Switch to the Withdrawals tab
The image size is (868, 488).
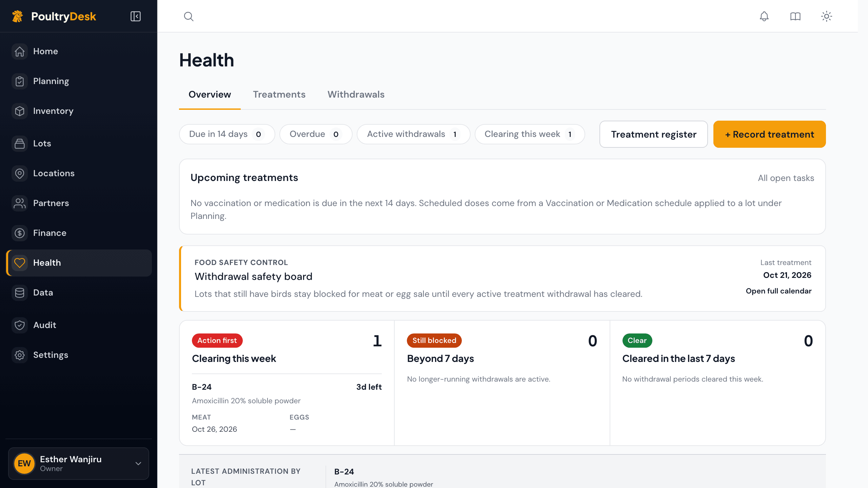[x=356, y=95]
